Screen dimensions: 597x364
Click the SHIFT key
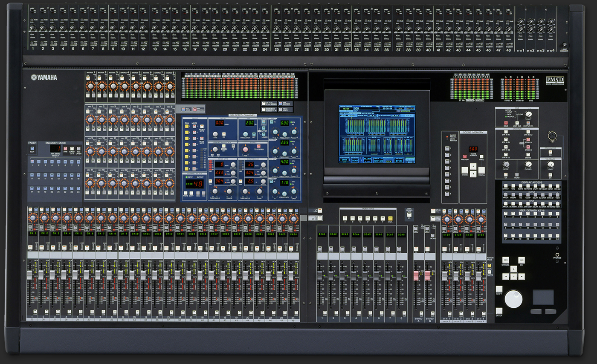[x=499, y=289]
